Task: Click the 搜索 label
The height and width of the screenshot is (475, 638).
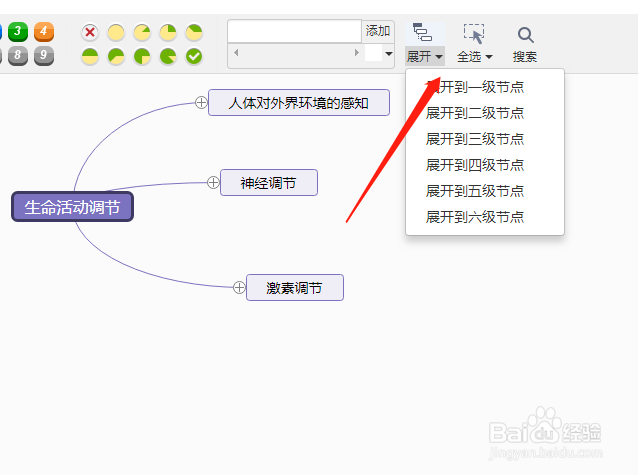Action: click(x=525, y=57)
